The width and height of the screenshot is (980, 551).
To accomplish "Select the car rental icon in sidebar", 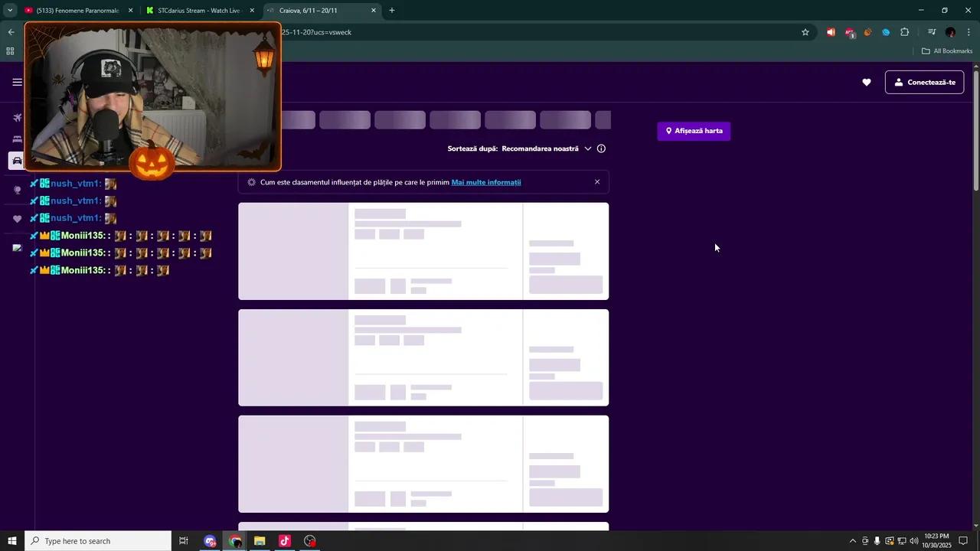I will (x=17, y=161).
